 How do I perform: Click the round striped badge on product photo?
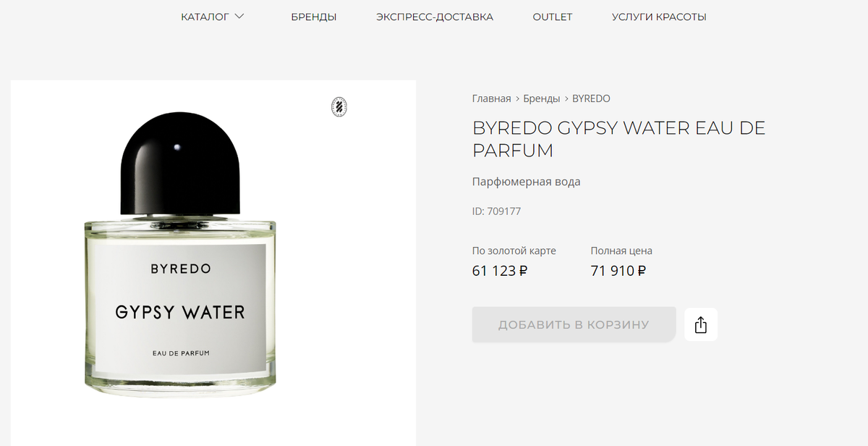pyautogui.click(x=339, y=106)
